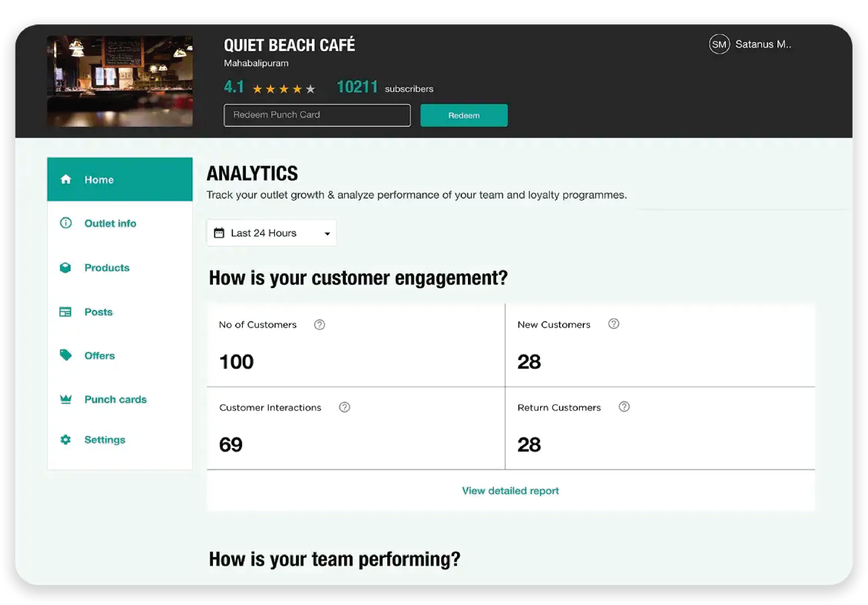This screenshot has width=868, height=605.
Task: Click the Settings gear icon
Action: click(x=65, y=440)
